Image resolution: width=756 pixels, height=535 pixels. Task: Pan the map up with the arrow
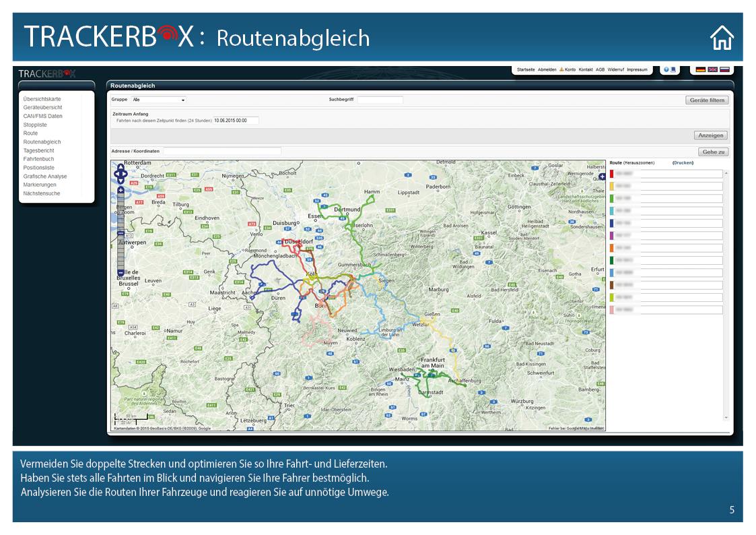click(x=121, y=166)
